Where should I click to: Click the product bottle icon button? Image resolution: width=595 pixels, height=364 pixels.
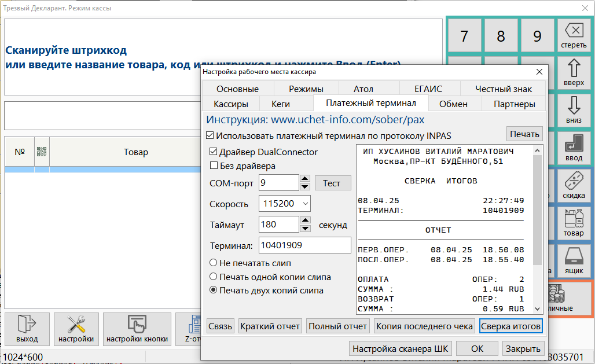click(x=574, y=224)
